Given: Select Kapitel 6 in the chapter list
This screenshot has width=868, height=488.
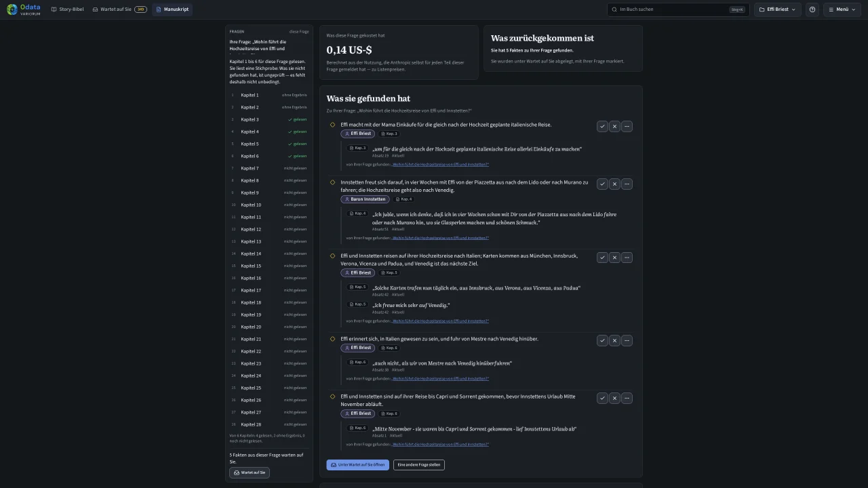Looking at the screenshot, I should tap(269, 156).
